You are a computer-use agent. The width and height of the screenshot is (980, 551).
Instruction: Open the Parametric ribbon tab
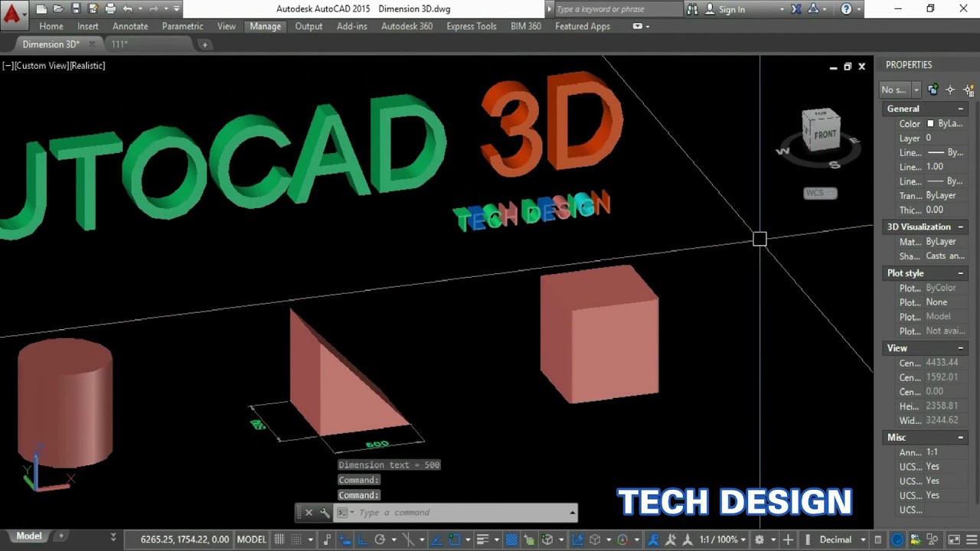coord(183,26)
